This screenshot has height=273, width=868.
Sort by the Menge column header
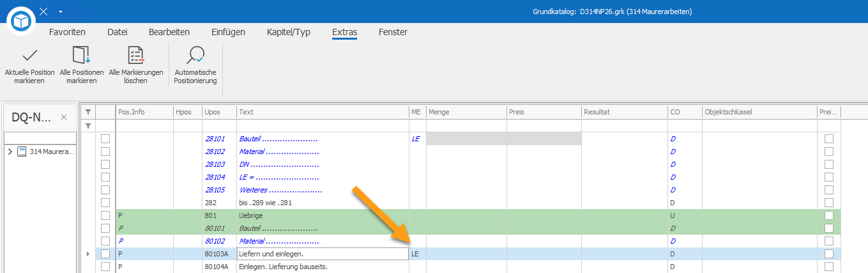point(466,112)
